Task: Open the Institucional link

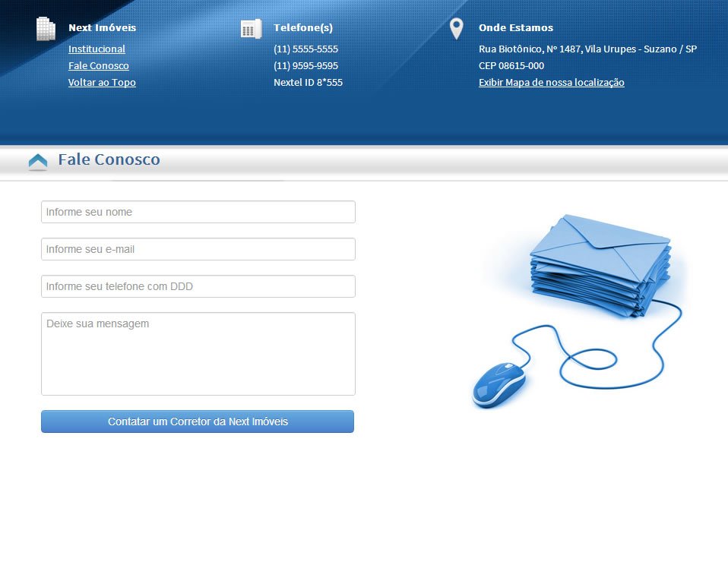Action: [97, 49]
